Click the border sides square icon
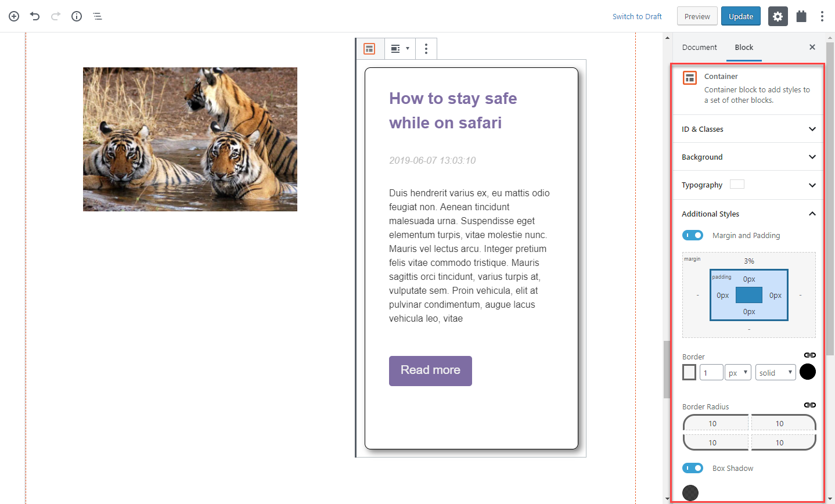This screenshot has height=504, width=835. click(689, 372)
